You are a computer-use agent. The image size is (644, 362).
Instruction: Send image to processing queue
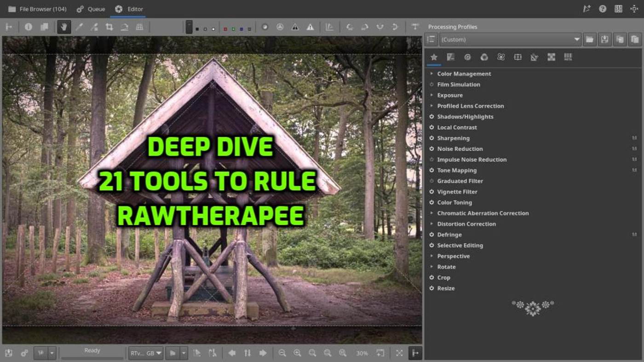pyautogui.click(x=24, y=353)
